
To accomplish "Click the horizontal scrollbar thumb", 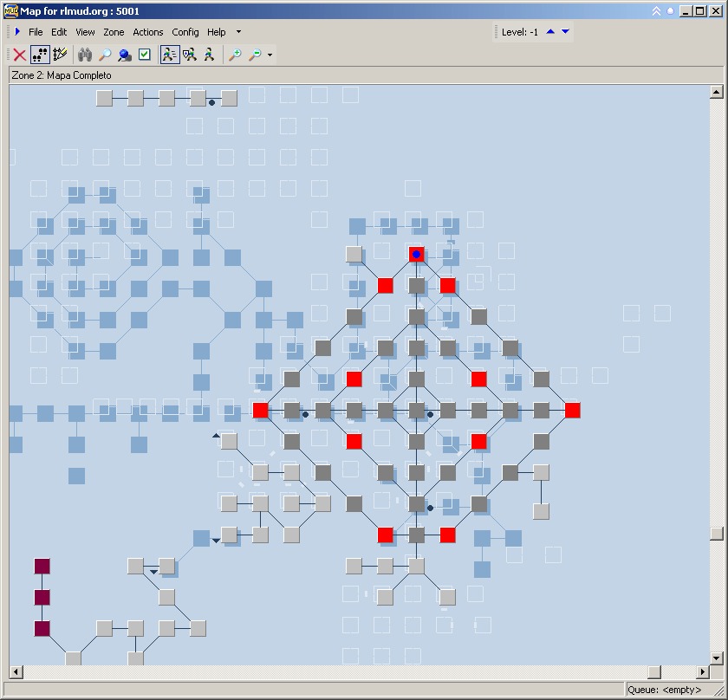I will click(x=654, y=671).
